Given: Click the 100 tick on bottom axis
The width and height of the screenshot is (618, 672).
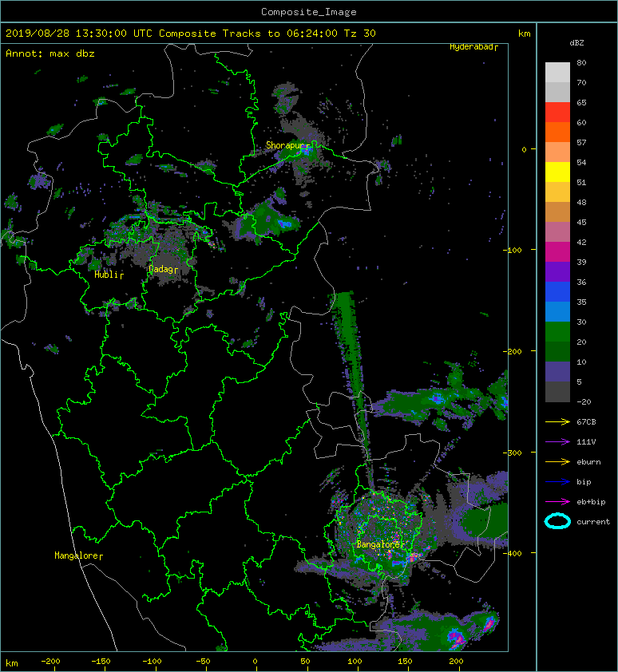Looking at the screenshot, I should coord(355,662).
